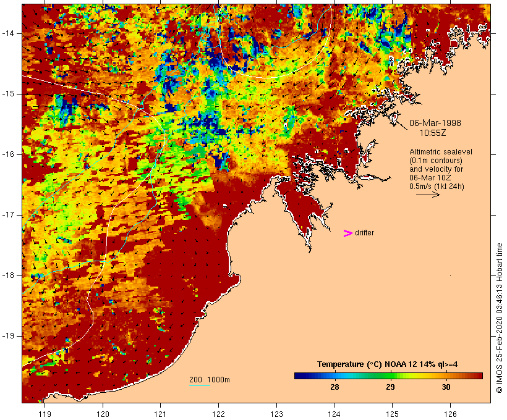Click the '06-Mar 10Z' caption line

pos(430,178)
